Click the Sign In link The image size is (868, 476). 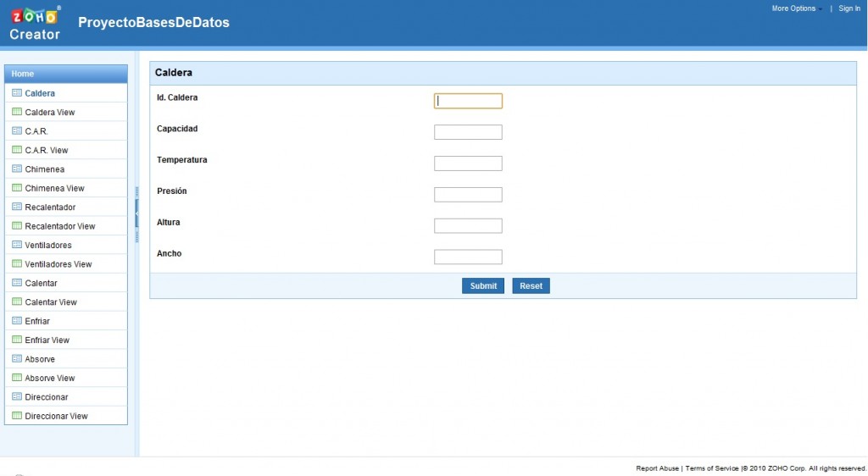[x=849, y=8]
